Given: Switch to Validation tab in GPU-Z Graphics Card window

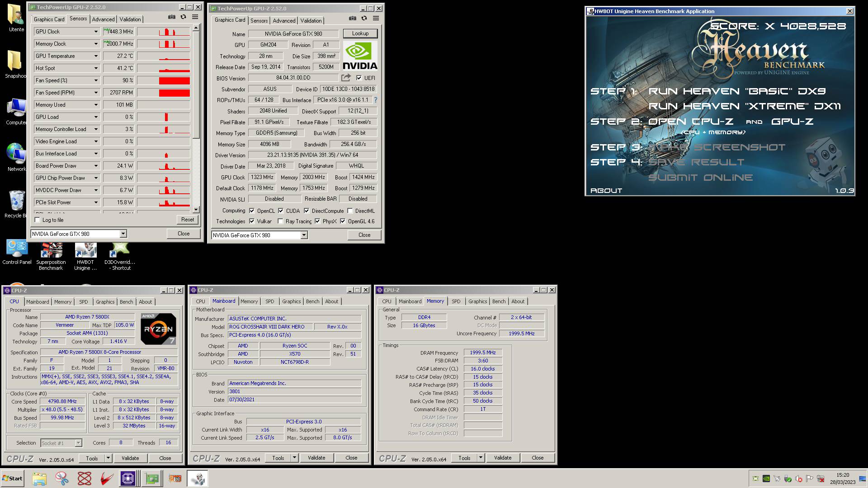Looking at the screenshot, I should 311,20.
